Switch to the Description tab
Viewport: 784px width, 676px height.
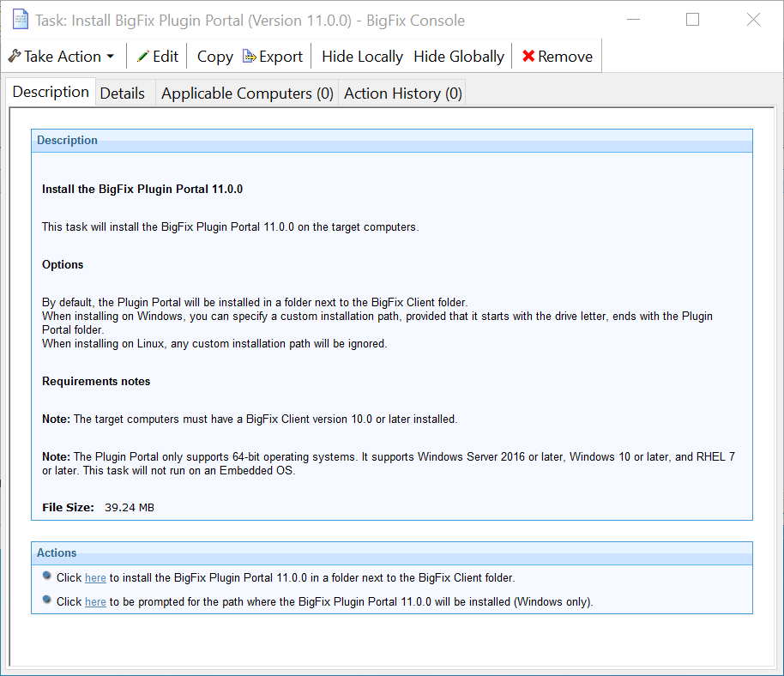click(x=51, y=92)
